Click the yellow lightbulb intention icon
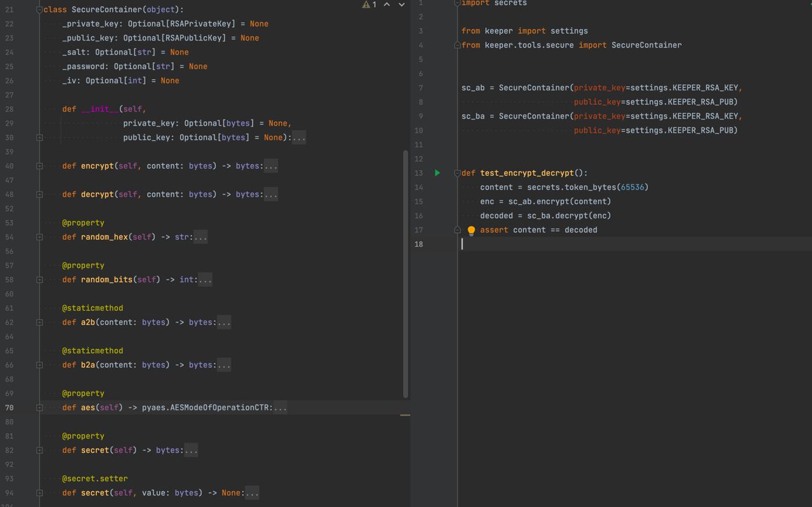 tap(471, 230)
